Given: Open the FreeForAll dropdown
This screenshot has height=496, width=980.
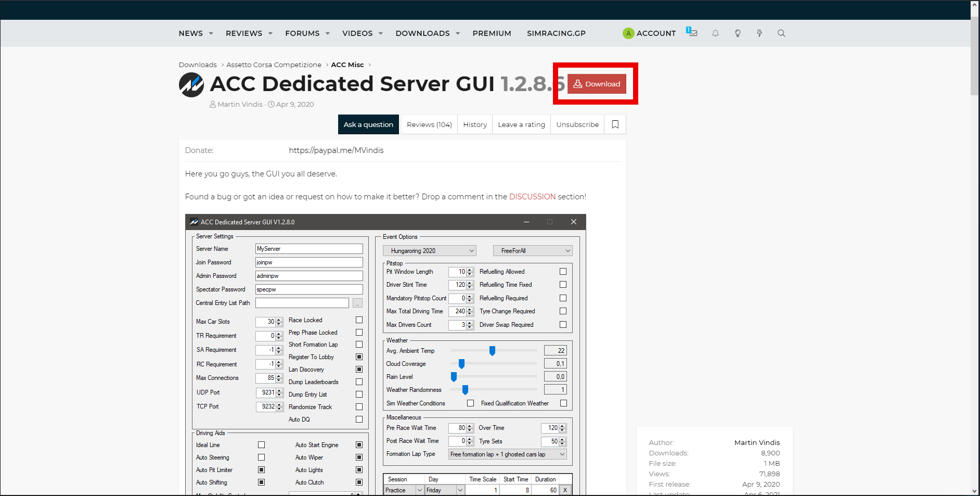Looking at the screenshot, I should pos(533,251).
